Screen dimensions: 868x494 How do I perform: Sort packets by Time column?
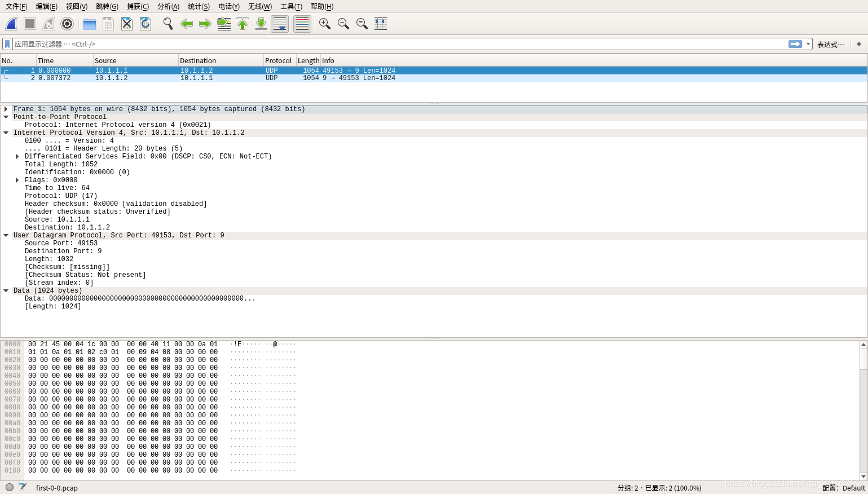coord(64,60)
